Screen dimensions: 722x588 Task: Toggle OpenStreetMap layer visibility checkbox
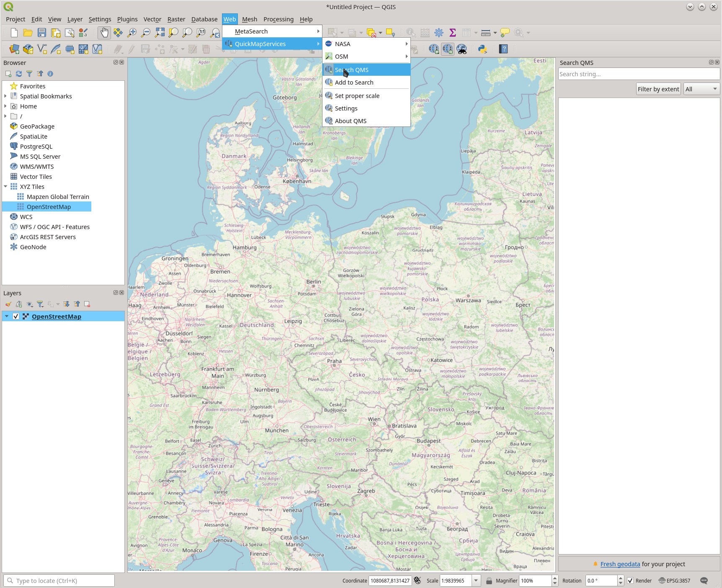point(16,317)
